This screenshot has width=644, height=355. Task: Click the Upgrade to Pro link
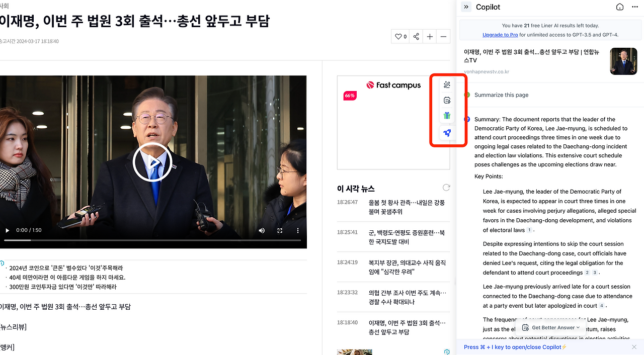coord(500,34)
